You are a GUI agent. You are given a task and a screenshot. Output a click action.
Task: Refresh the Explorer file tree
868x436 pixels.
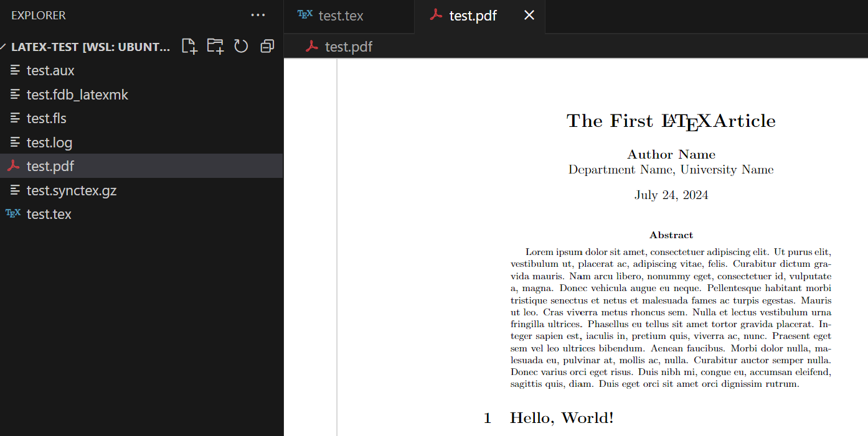click(241, 46)
